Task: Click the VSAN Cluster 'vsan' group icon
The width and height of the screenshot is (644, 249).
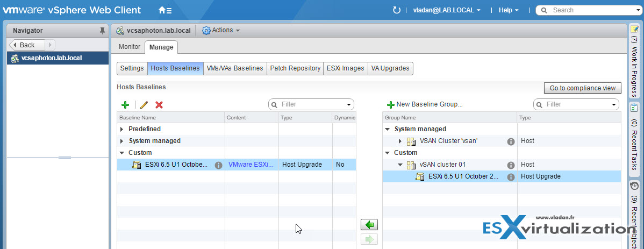Action: 411,141
